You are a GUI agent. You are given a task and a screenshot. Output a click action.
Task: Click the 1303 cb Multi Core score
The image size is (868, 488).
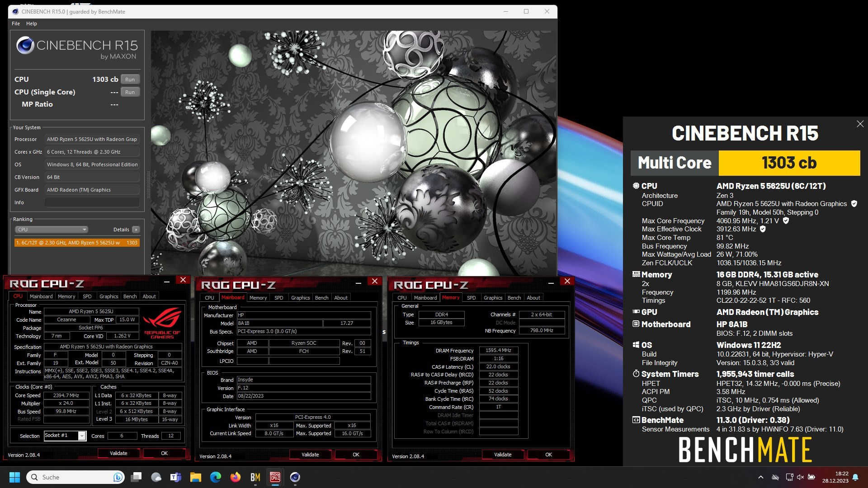click(789, 163)
